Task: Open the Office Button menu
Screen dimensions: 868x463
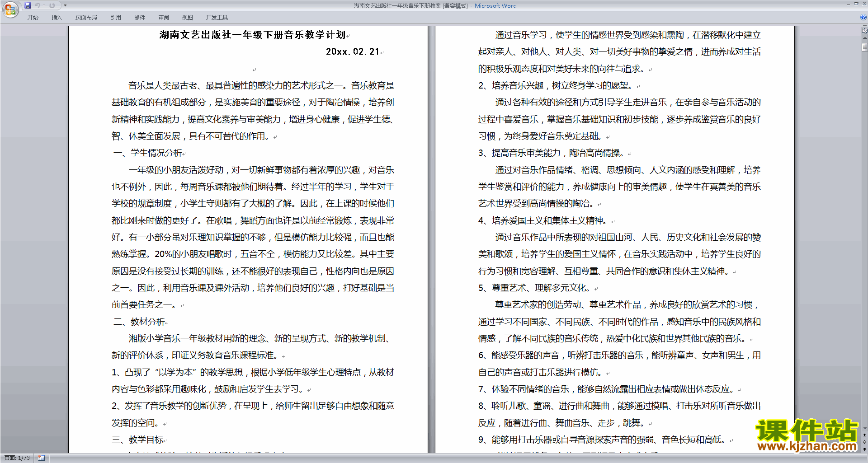Action: (10, 9)
